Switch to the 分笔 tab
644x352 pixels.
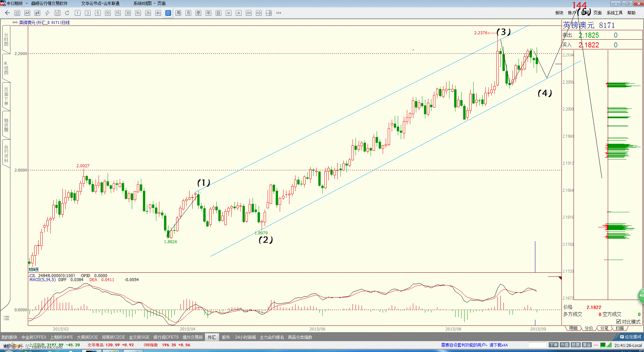tap(604, 328)
